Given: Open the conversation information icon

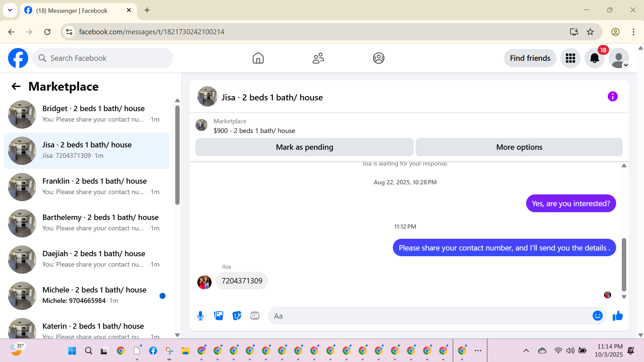Looking at the screenshot, I should click(612, 97).
